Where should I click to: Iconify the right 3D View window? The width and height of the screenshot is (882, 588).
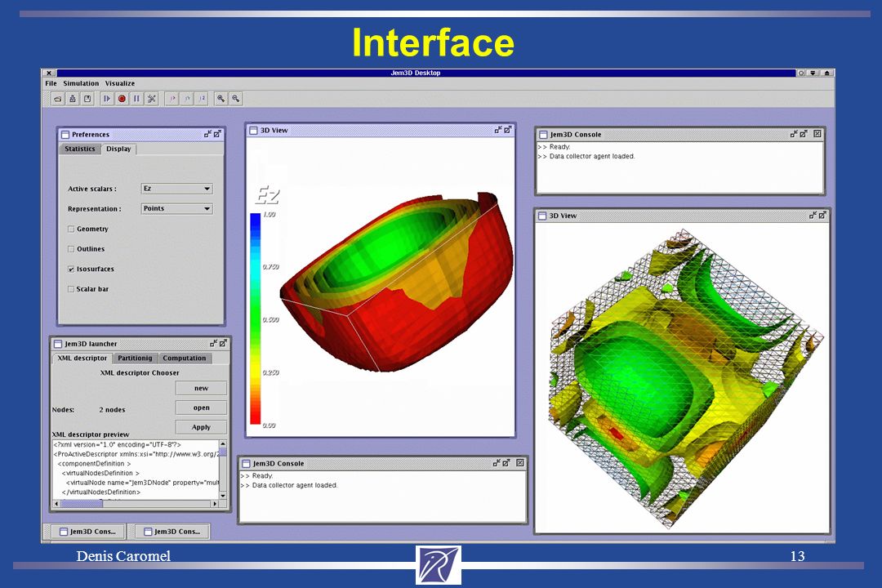pos(813,215)
